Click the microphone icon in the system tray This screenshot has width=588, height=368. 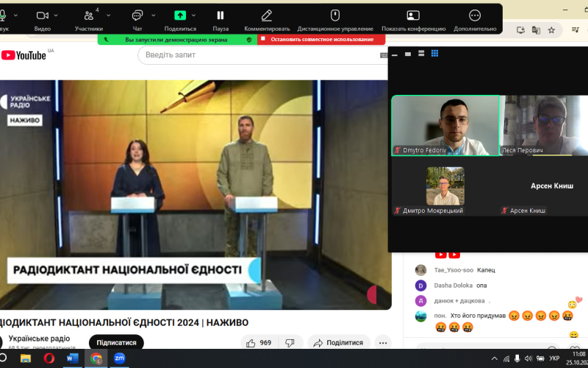click(517, 358)
